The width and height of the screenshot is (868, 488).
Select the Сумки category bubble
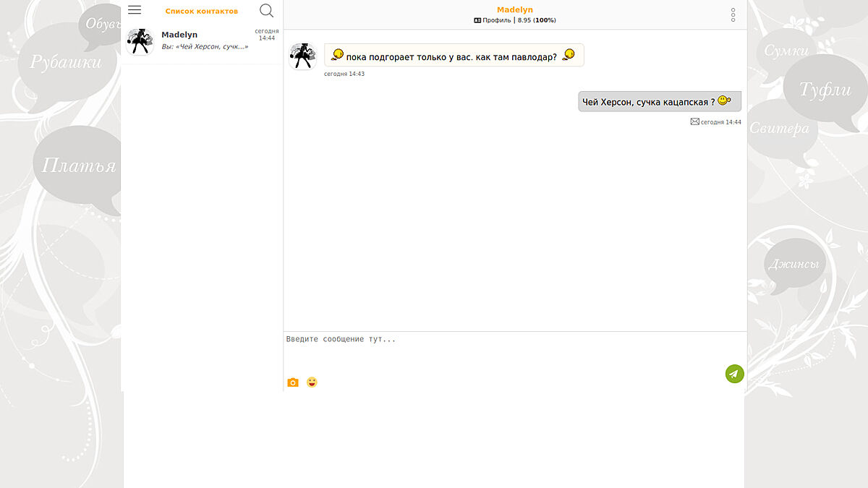(786, 51)
